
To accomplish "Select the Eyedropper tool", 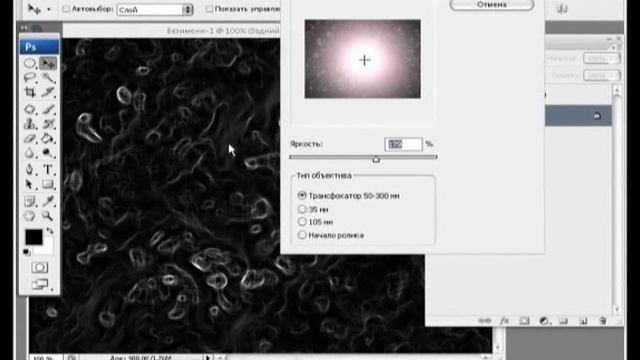I will [x=48, y=201].
